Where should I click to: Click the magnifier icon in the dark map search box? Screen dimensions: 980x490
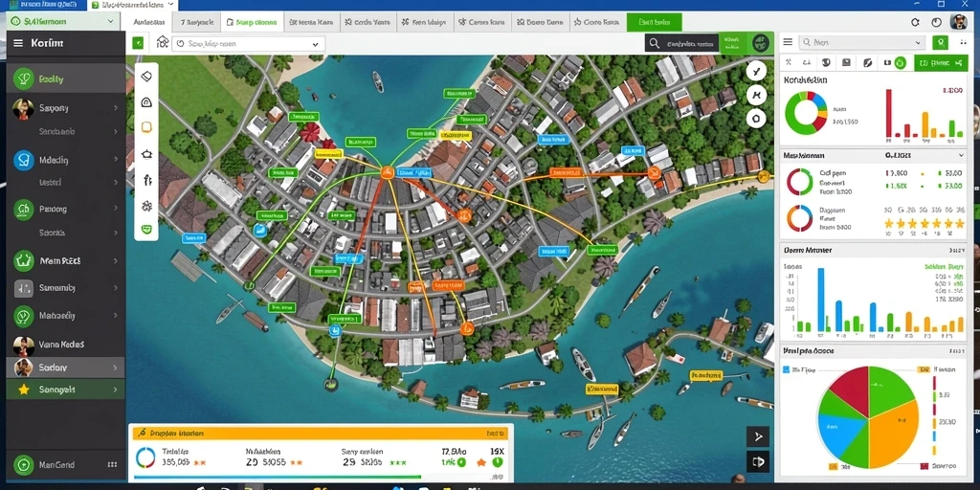(x=654, y=43)
